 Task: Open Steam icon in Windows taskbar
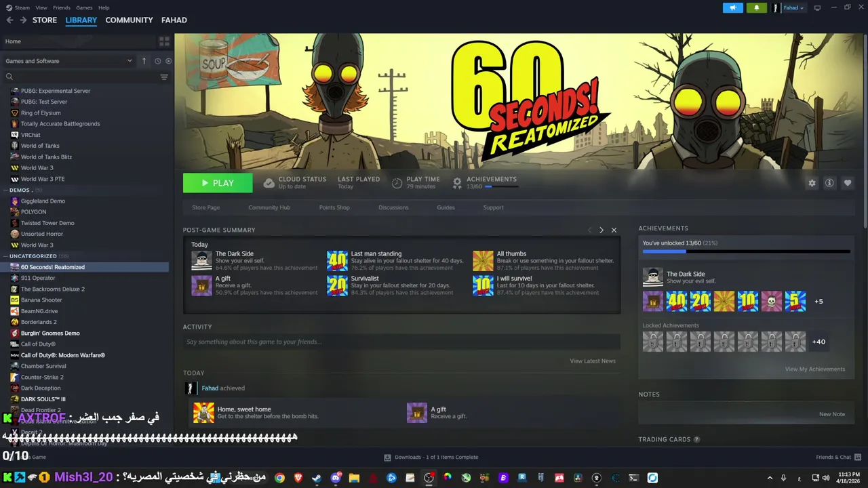317,478
